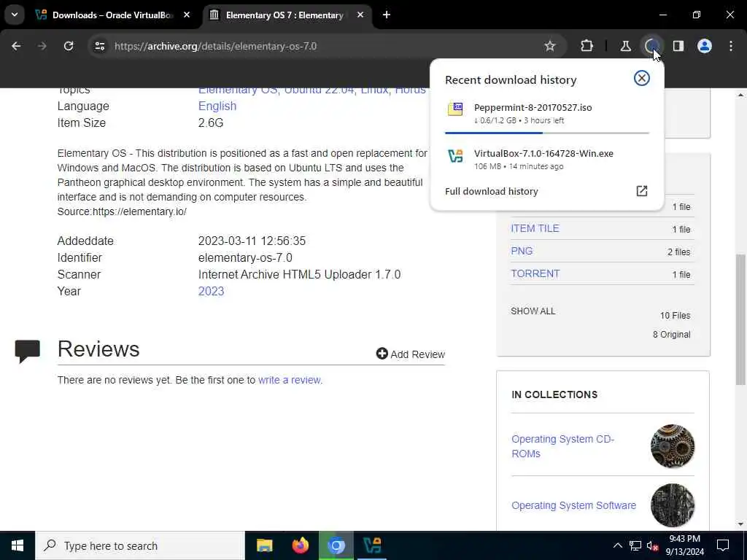
Task: Expand the tab search dropdown arrow
Action: point(15,15)
